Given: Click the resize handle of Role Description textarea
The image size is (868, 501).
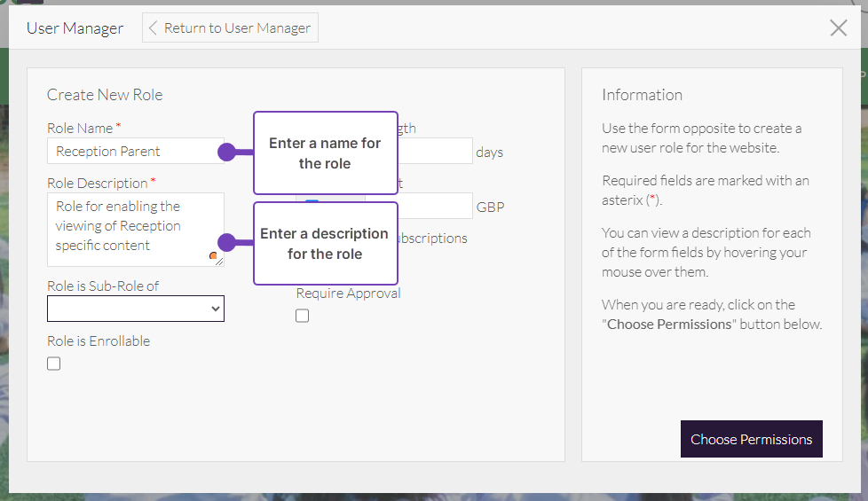Looking at the screenshot, I should pos(219,262).
